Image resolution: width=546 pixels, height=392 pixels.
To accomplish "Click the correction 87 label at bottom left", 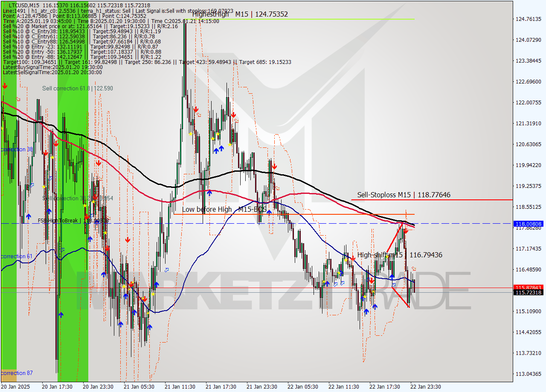I will click(x=17, y=373).
